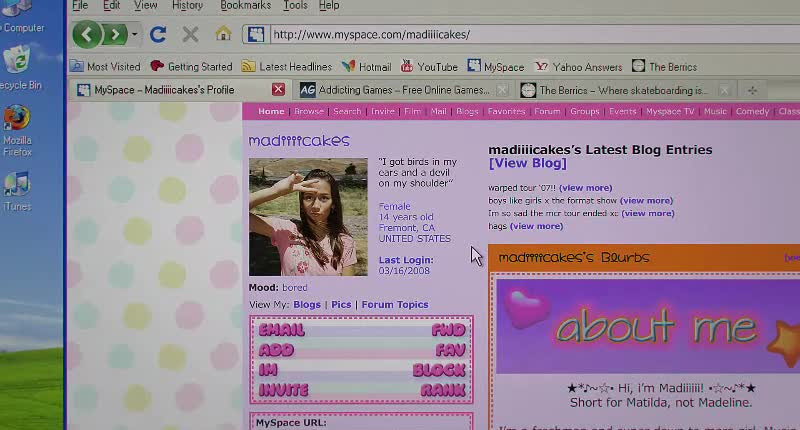Click the BLOCK contact button
Viewport: 800px width, 430px height.
(439, 370)
